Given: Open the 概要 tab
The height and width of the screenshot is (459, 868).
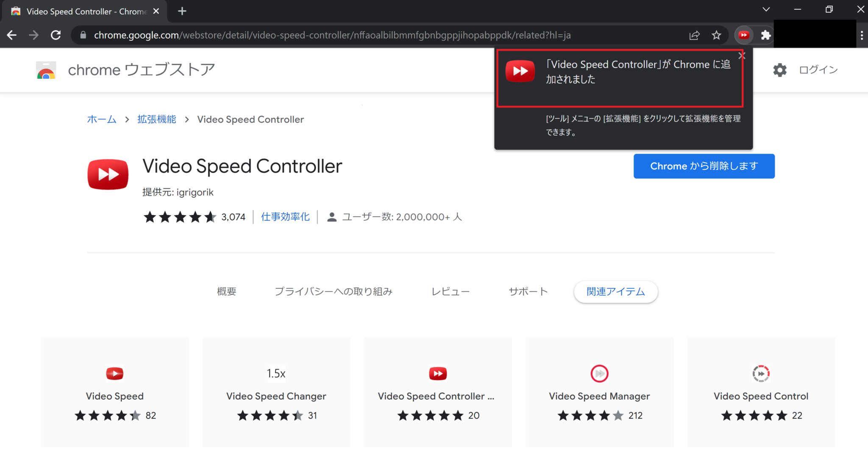Looking at the screenshot, I should [x=226, y=291].
